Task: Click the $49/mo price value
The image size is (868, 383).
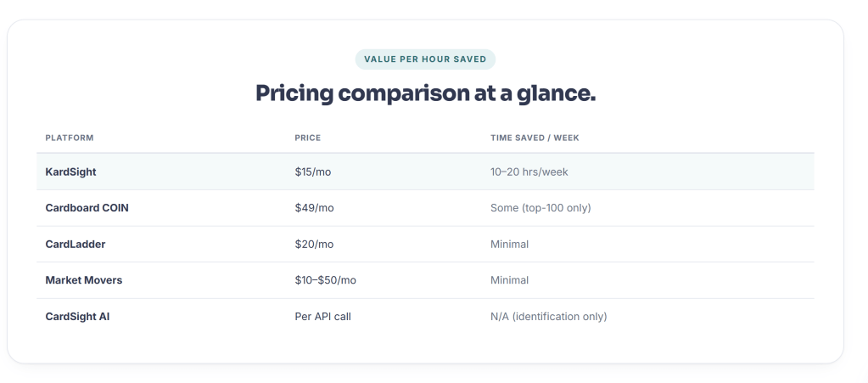Action: click(x=315, y=208)
